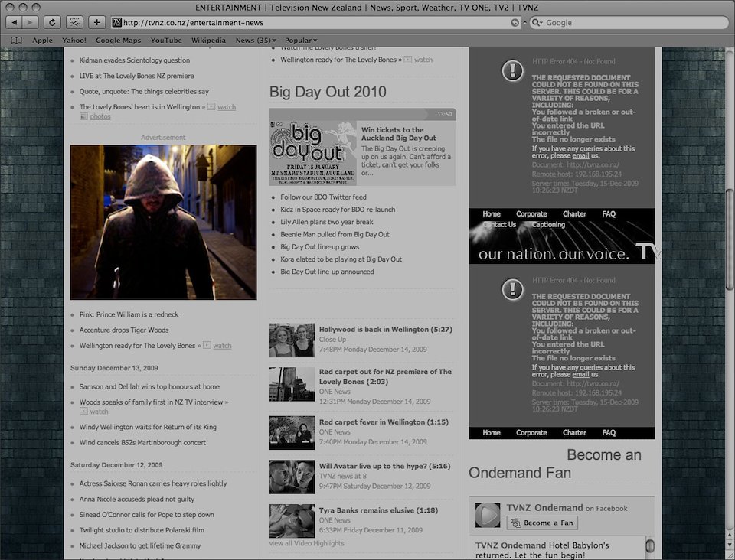735x560 pixels.
Task: Click the second HTTP 404 exclamation warning icon
Action: click(512, 290)
